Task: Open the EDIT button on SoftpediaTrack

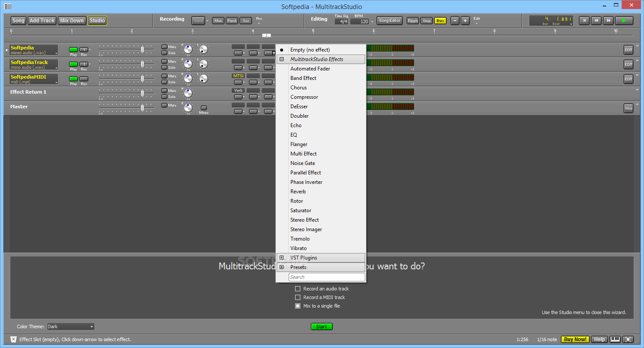Action: [629, 64]
